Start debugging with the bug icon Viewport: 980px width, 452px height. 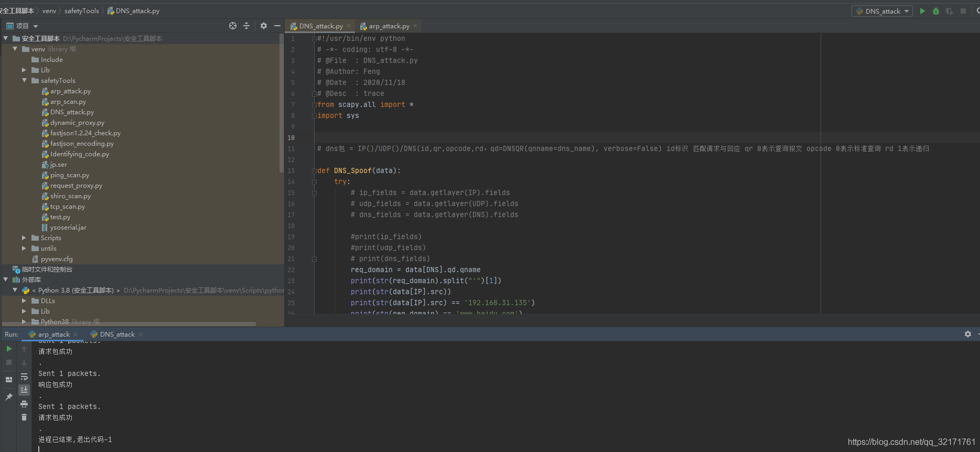(x=936, y=11)
